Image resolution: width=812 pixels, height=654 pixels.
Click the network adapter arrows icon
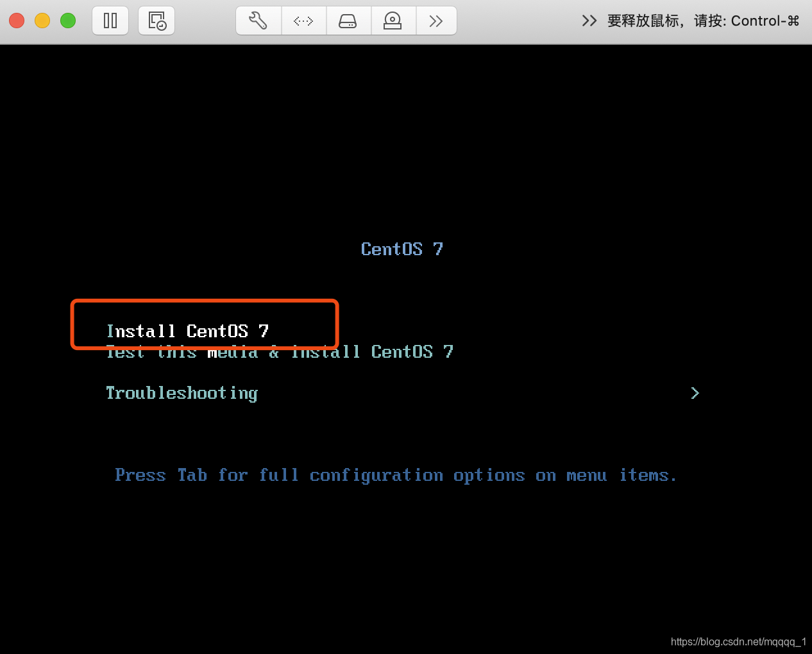pyautogui.click(x=303, y=21)
